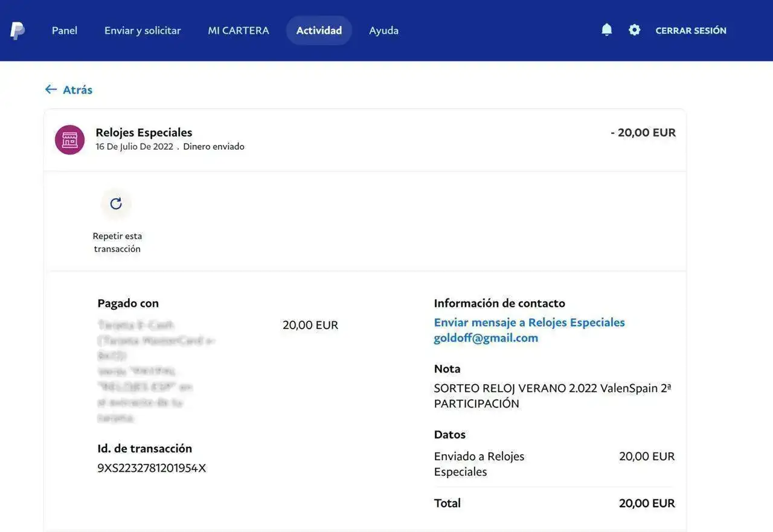Viewport: 773px width, 532px height.
Task: Click the back arrow icon beside Atrás
Action: pos(51,89)
